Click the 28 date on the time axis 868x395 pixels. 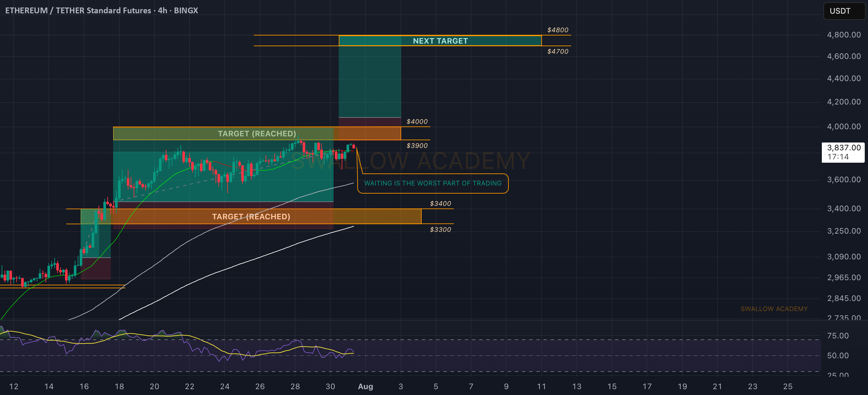tap(295, 386)
